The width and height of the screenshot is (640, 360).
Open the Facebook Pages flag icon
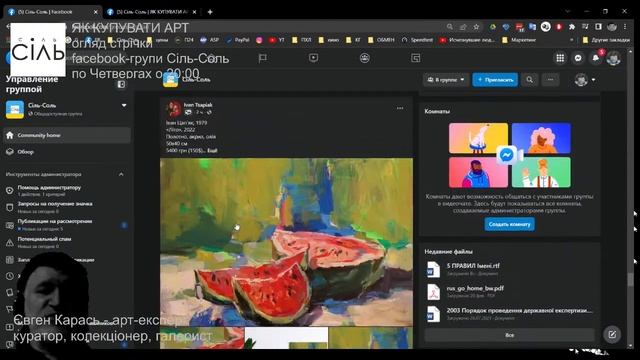263,58
